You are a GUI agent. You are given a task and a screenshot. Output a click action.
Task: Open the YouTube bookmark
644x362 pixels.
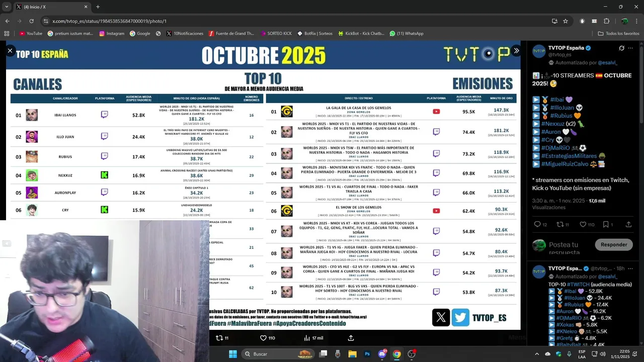31,34
